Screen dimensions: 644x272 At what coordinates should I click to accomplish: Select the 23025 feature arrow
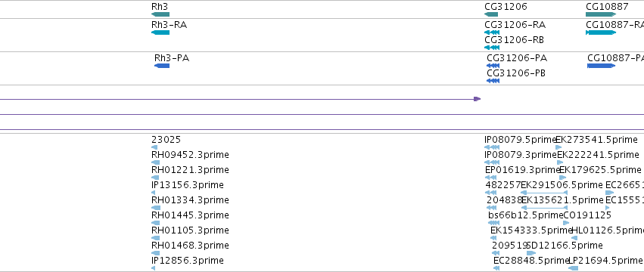[x=154, y=147]
